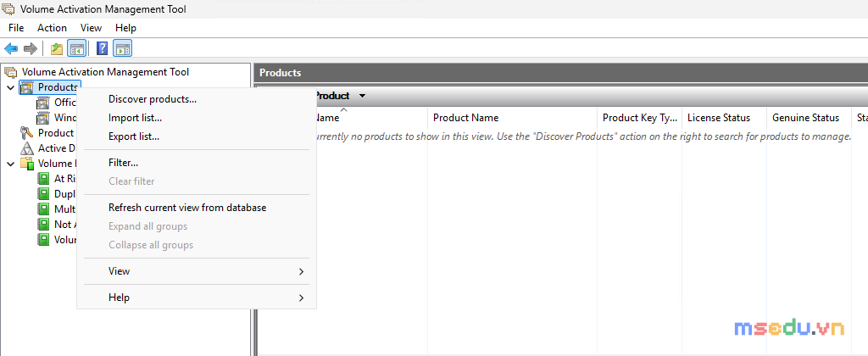
Task: Click the Back arrow toolbar icon
Action: [x=10, y=48]
